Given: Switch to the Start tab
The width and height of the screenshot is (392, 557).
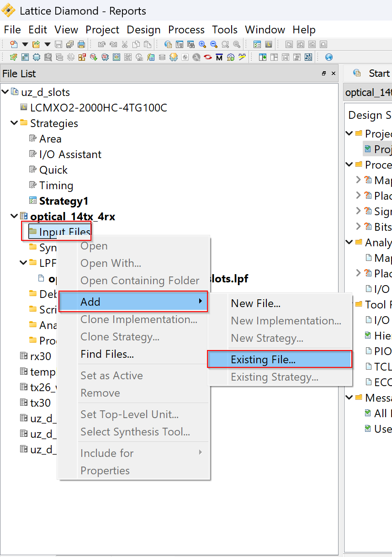Looking at the screenshot, I should (x=379, y=73).
